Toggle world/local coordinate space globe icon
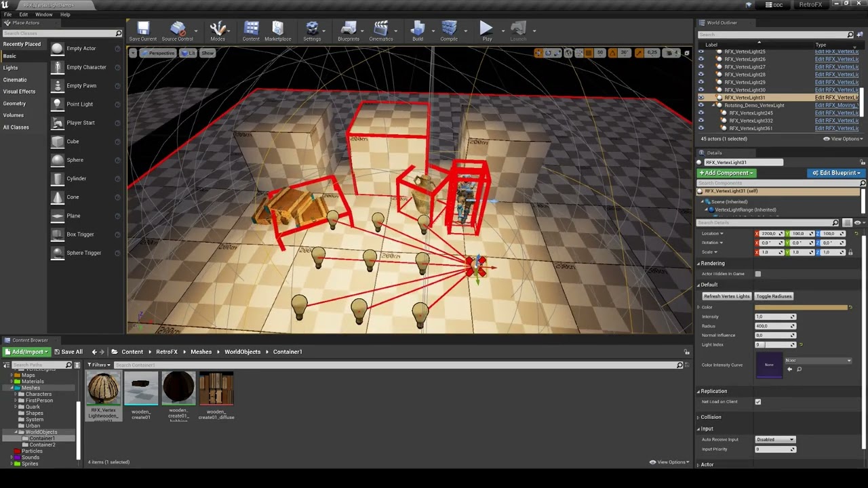Screen dimensions: 868x488 (x=569, y=53)
